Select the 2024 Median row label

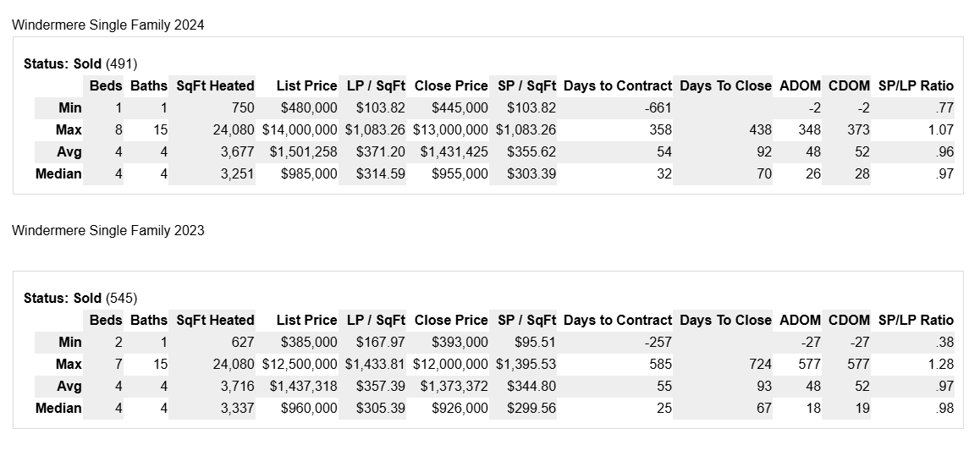[58, 173]
